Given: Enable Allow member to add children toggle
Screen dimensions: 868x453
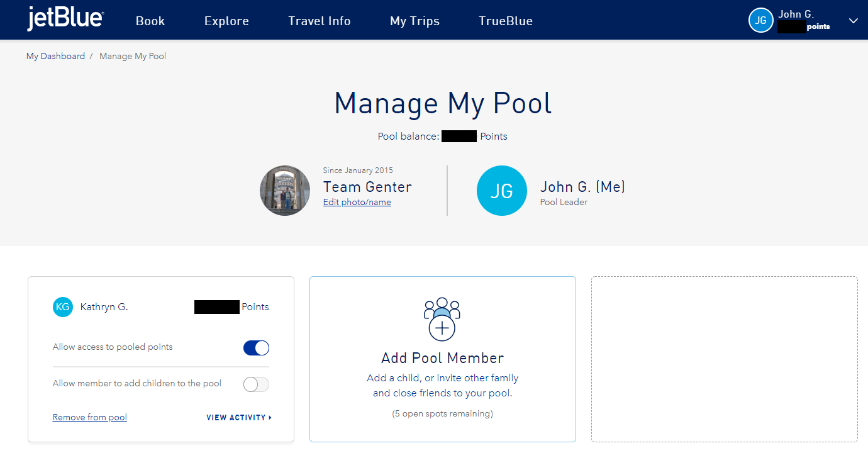Looking at the screenshot, I should pyautogui.click(x=256, y=384).
